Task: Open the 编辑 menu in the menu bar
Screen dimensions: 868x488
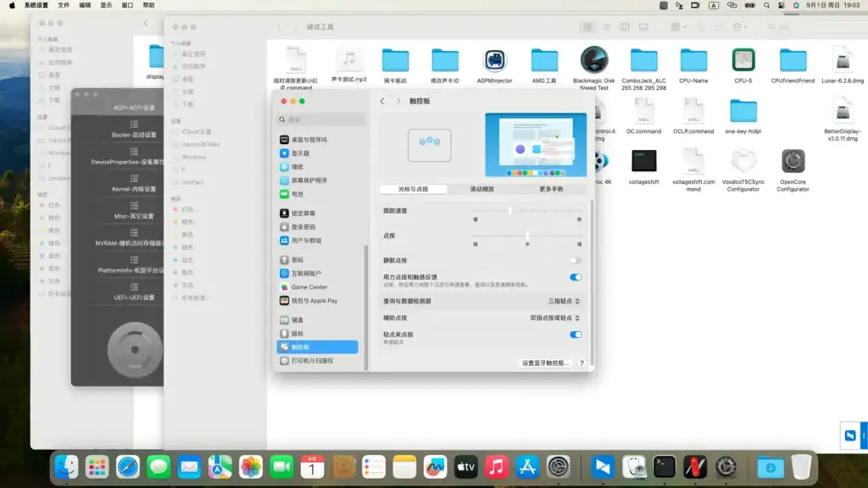Action: (85, 5)
